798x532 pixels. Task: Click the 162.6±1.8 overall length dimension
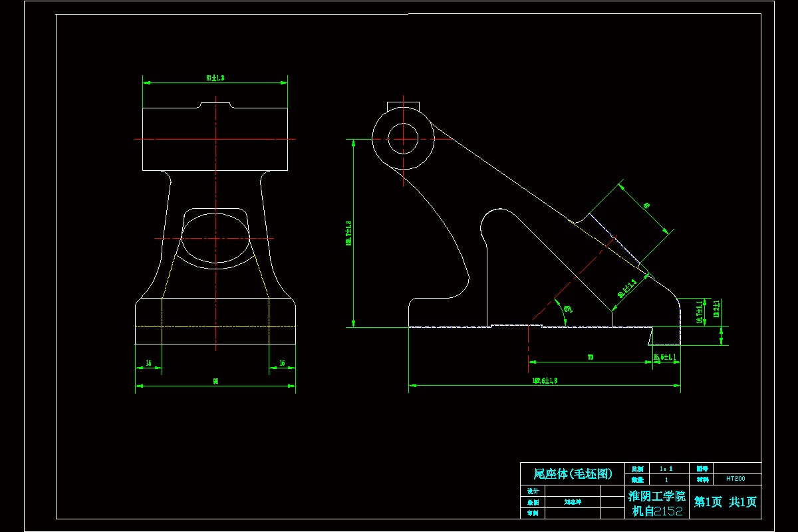coord(545,381)
